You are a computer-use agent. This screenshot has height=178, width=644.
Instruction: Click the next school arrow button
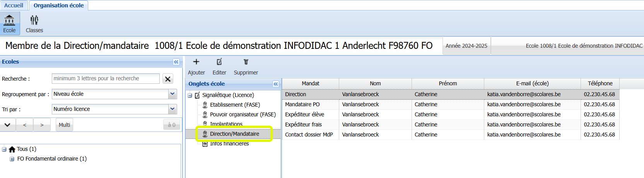click(x=42, y=125)
